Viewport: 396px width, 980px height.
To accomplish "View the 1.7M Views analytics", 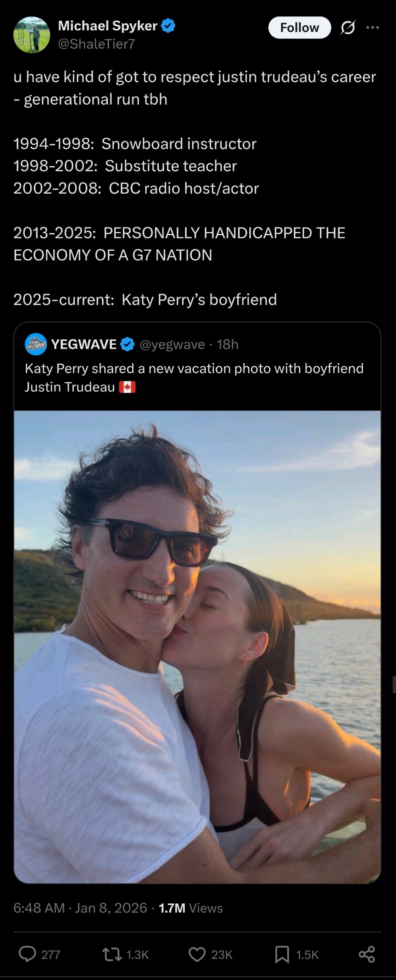I will click(191, 908).
